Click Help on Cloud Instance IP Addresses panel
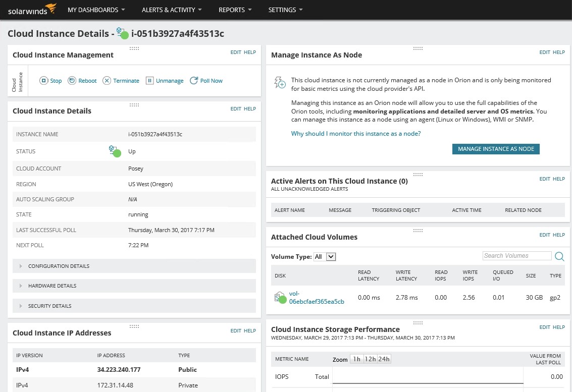The width and height of the screenshot is (572, 392). point(250,331)
